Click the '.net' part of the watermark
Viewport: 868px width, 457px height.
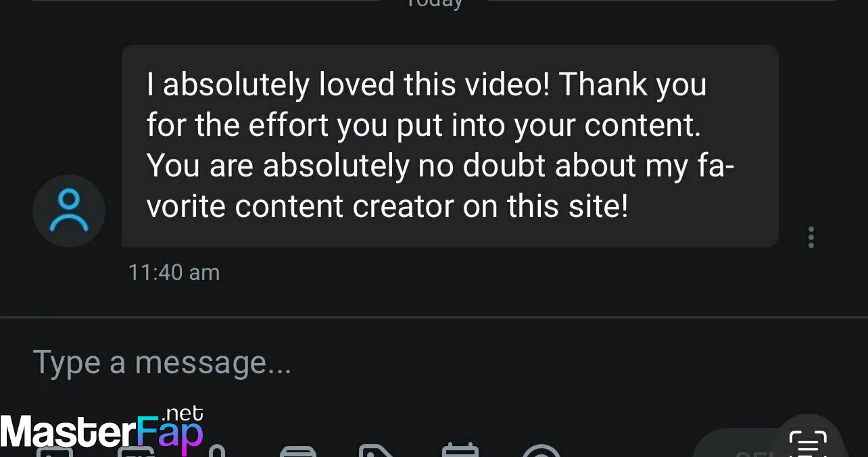click(183, 413)
